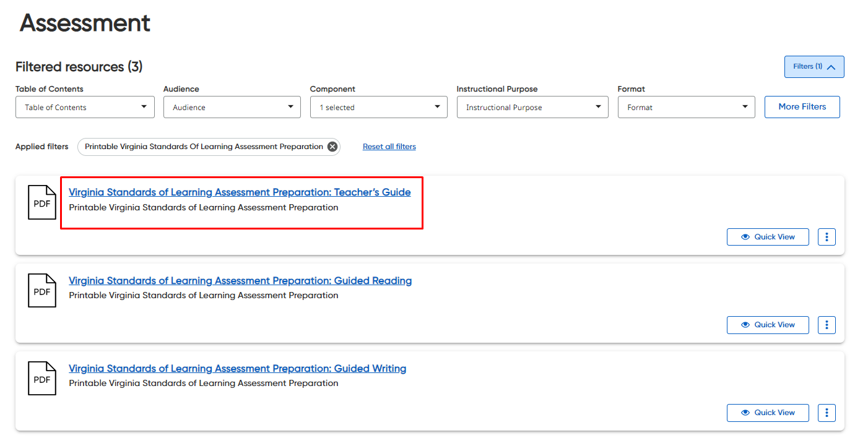The image size is (868, 438).
Task: Expand the Component dropdown showing 1 selected
Action: (378, 107)
